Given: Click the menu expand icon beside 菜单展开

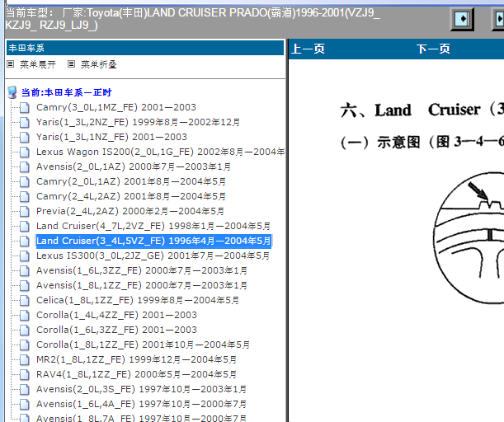Looking at the screenshot, I should point(10,64).
